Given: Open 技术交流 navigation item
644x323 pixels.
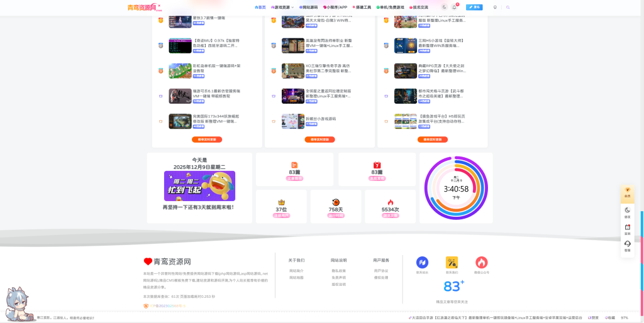Looking at the screenshot, I should coord(418,7).
